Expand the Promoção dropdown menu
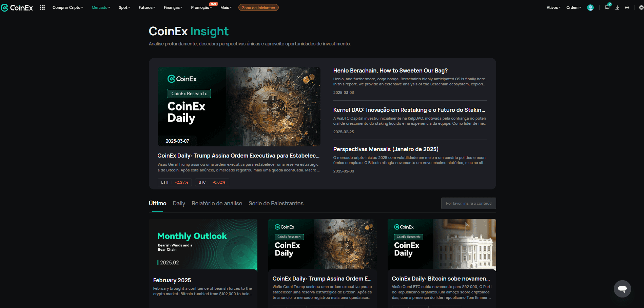This screenshot has height=308, width=644. pos(201,7)
